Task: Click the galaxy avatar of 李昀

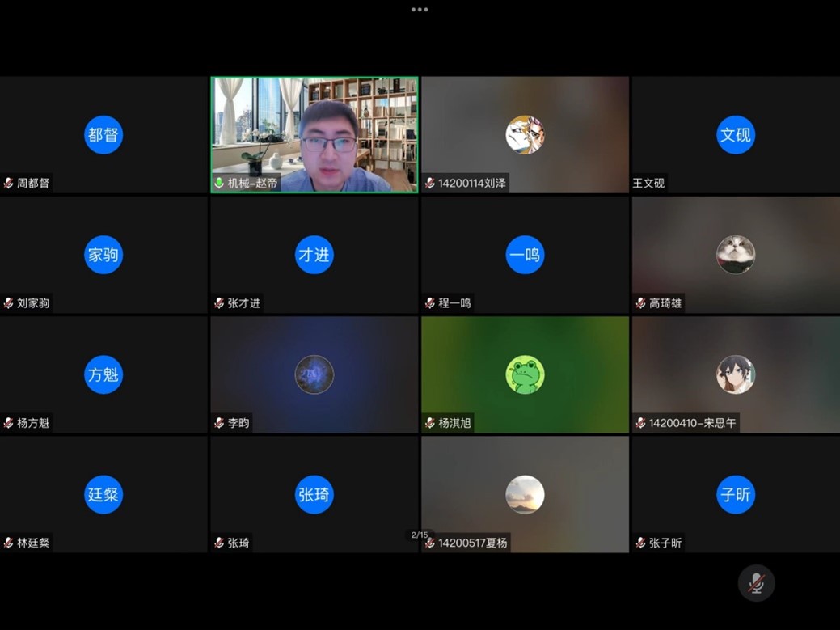Action: (x=314, y=374)
